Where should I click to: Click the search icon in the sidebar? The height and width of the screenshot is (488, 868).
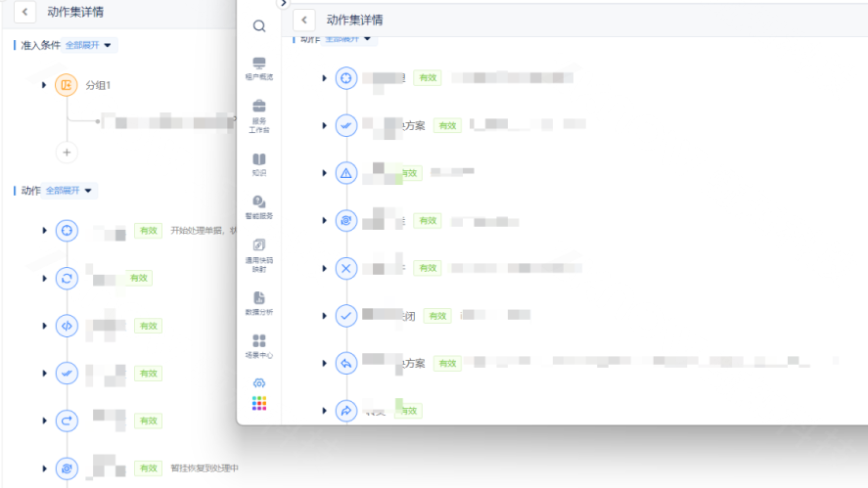pyautogui.click(x=258, y=26)
